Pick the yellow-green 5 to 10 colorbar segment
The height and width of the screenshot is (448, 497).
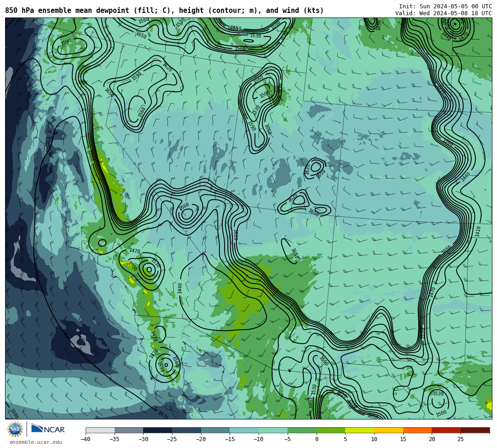coord(360,430)
